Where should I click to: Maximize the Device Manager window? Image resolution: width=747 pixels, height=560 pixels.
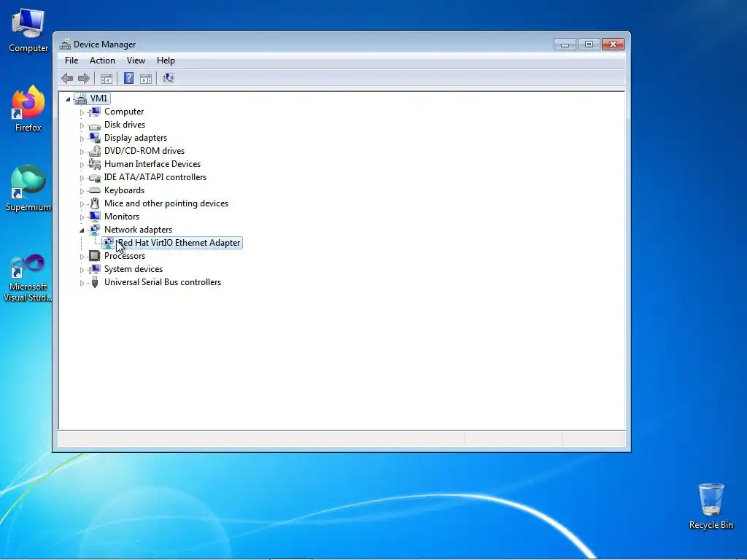(x=589, y=44)
